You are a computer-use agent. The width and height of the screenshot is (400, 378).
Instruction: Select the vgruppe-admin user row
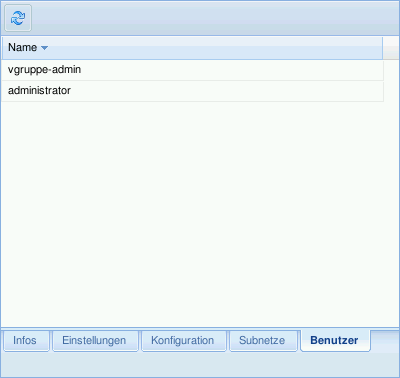192,70
